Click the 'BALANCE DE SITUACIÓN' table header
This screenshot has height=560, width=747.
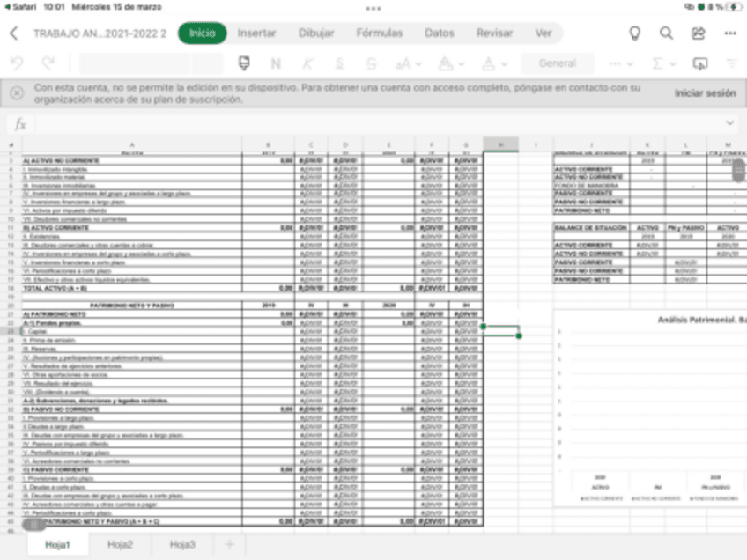(x=591, y=228)
